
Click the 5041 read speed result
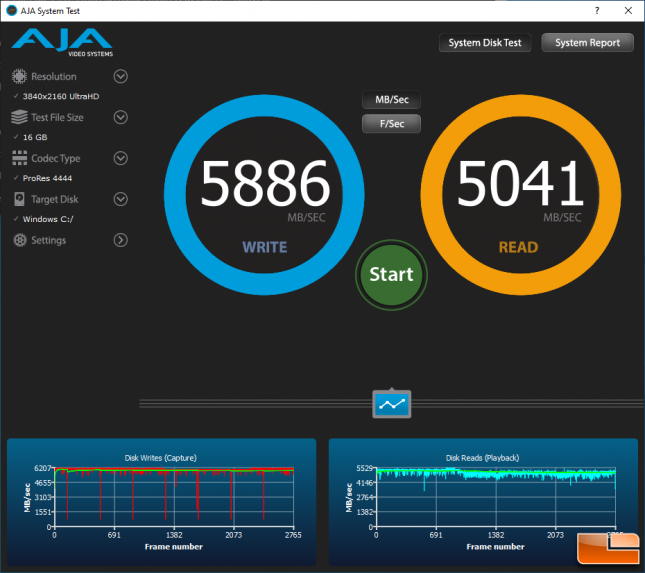520,183
